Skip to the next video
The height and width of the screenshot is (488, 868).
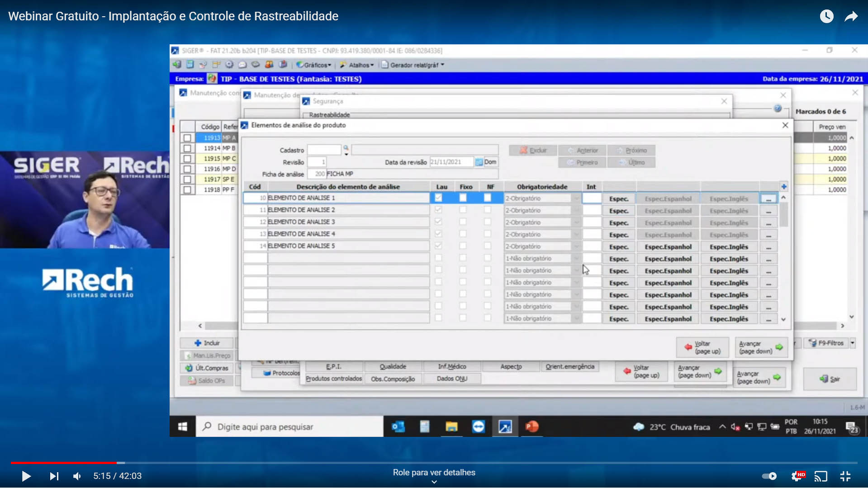click(x=54, y=476)
